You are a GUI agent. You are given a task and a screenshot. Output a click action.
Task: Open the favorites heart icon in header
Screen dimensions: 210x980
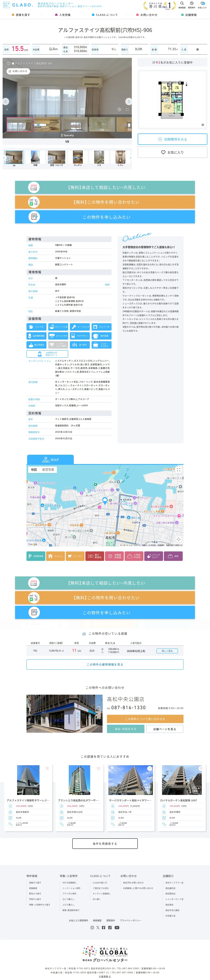click(x=202, y=5)
